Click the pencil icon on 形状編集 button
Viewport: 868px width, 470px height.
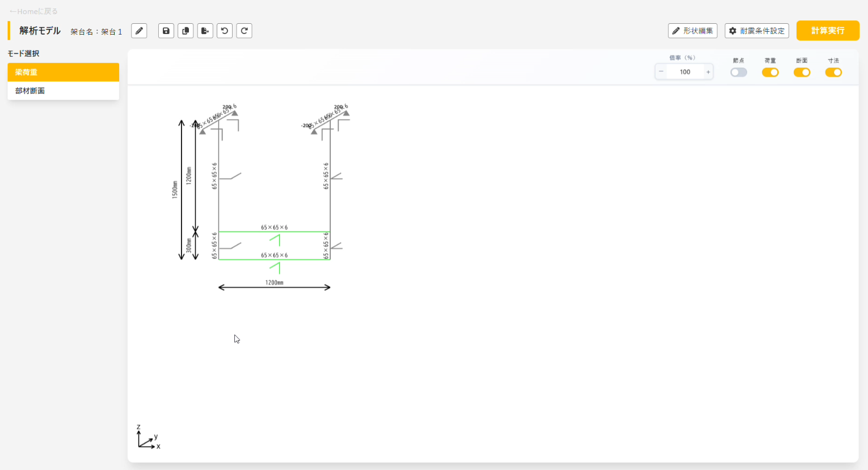[x=677, y=31]
